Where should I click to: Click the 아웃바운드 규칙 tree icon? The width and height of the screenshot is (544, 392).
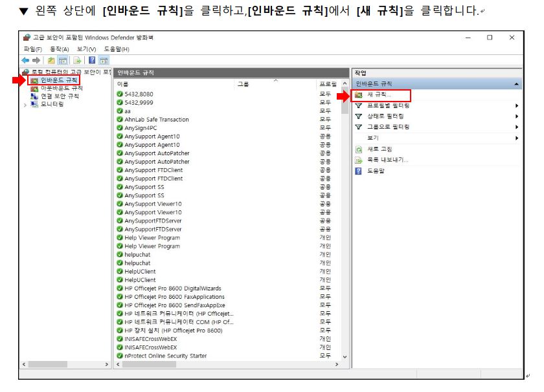tap(34, 89)
